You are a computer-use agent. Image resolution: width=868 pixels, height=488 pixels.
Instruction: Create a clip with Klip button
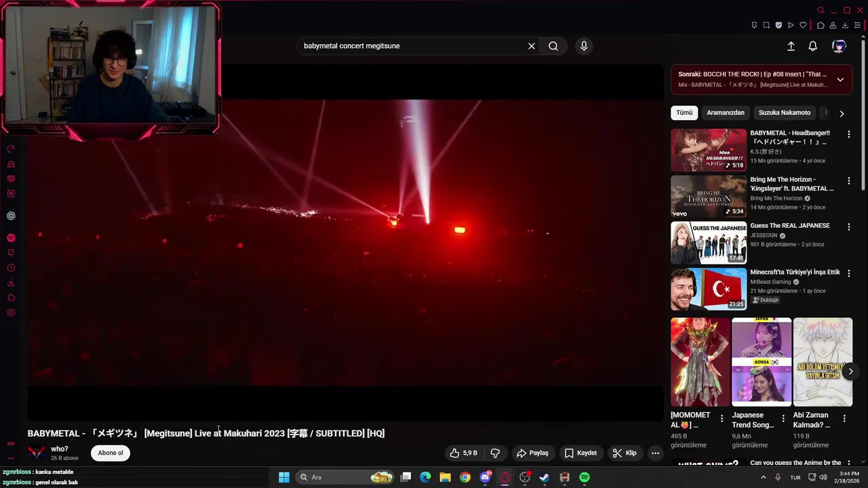tap(625, 453)
